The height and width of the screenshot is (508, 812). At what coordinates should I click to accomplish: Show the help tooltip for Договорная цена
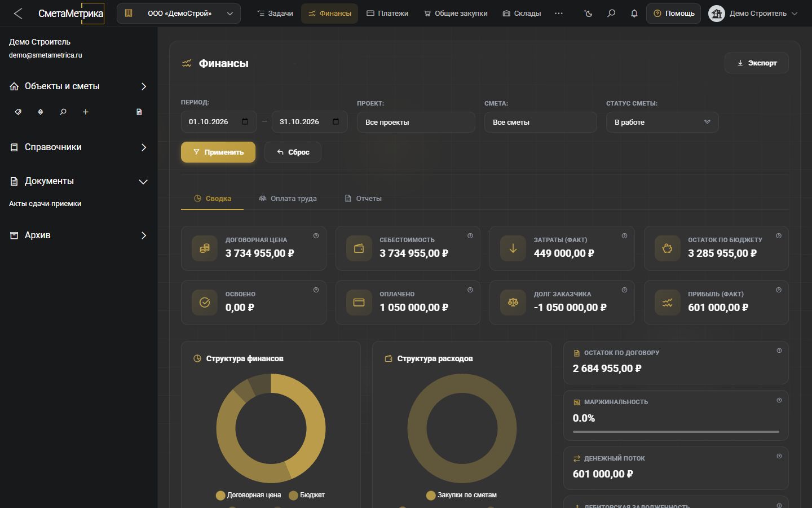(316, 236)
